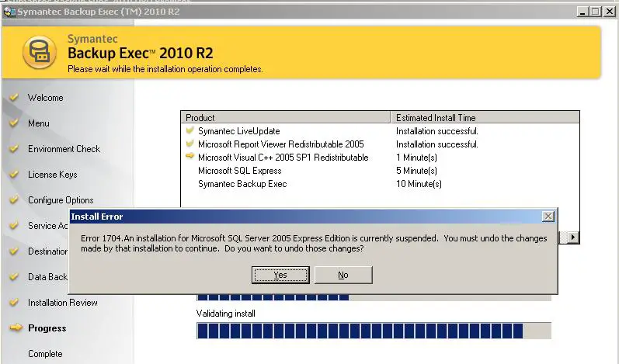Click the Product column header
619x364 pixels.
(286, 117)
